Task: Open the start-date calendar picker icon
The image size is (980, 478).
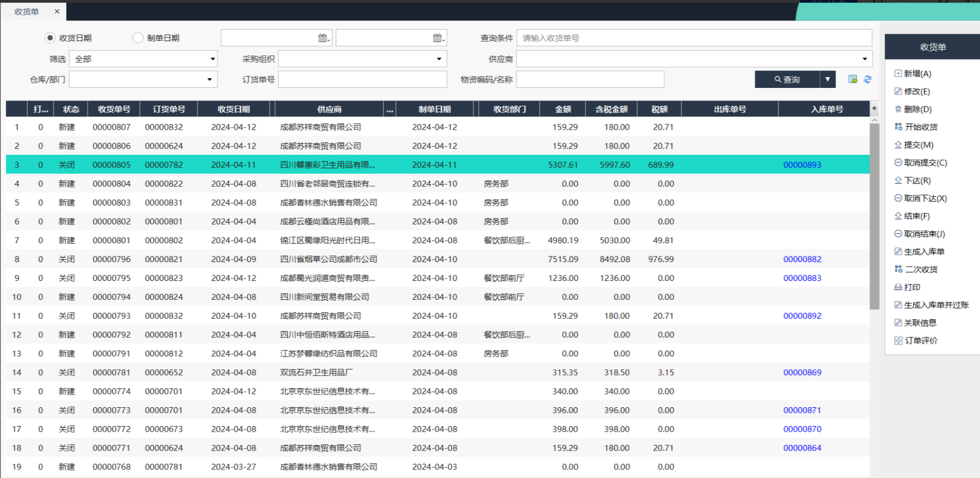Action: 324,38
